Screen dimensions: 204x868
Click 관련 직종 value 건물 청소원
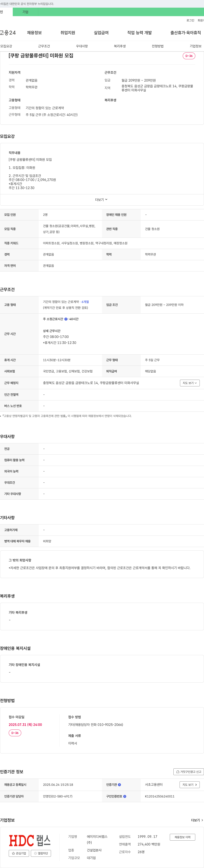tap(152, 229)
